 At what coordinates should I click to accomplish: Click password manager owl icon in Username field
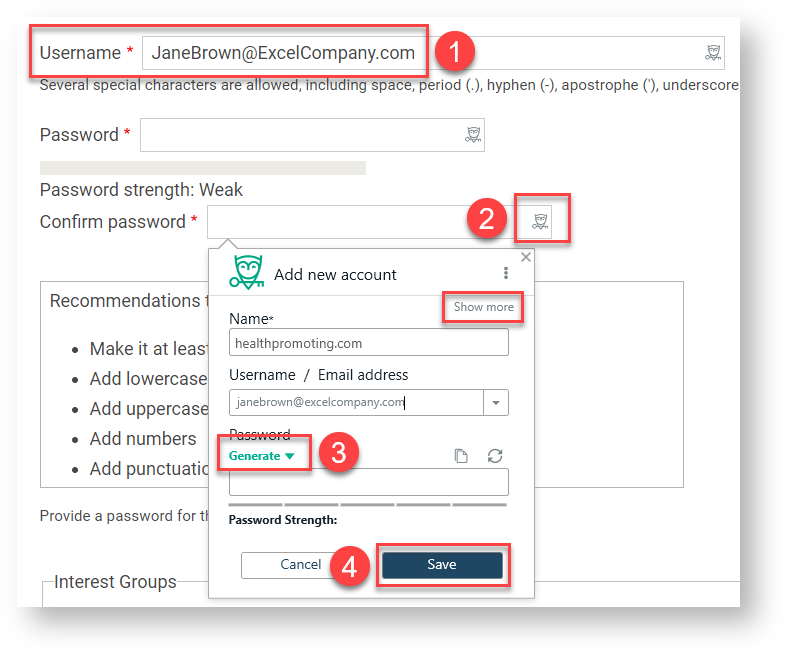[x=713, y=52]
